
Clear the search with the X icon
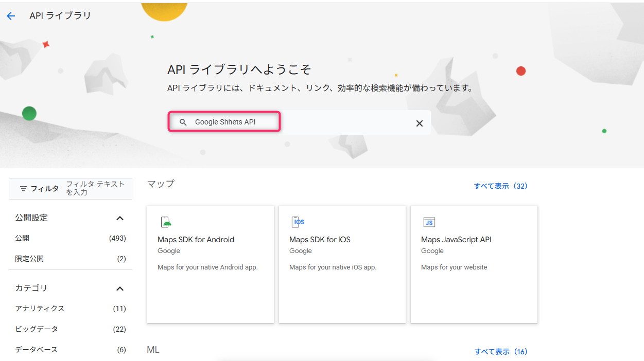420,123
